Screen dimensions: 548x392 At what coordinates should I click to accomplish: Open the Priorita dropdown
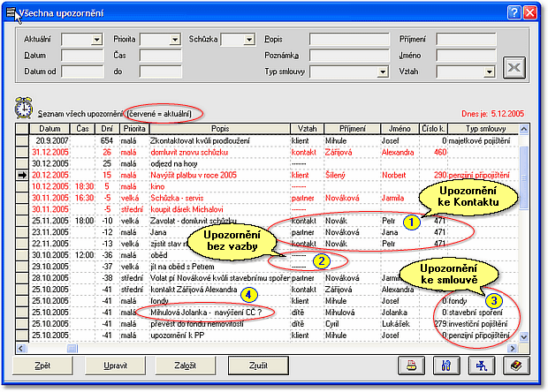click(x=175, y=40)
